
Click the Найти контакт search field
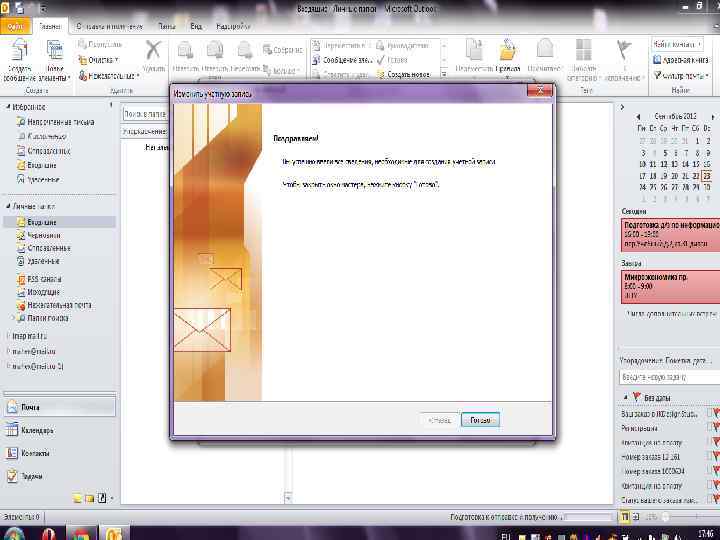coord(678,45)
